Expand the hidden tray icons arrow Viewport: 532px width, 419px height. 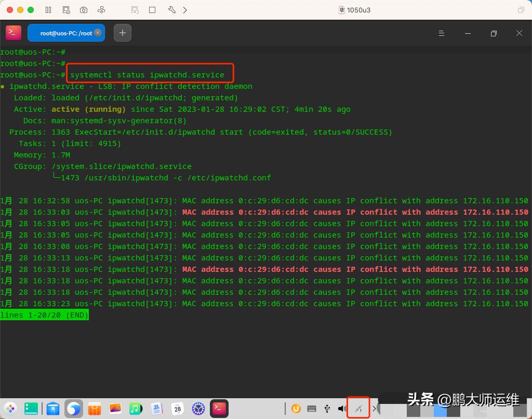(374, 409)
